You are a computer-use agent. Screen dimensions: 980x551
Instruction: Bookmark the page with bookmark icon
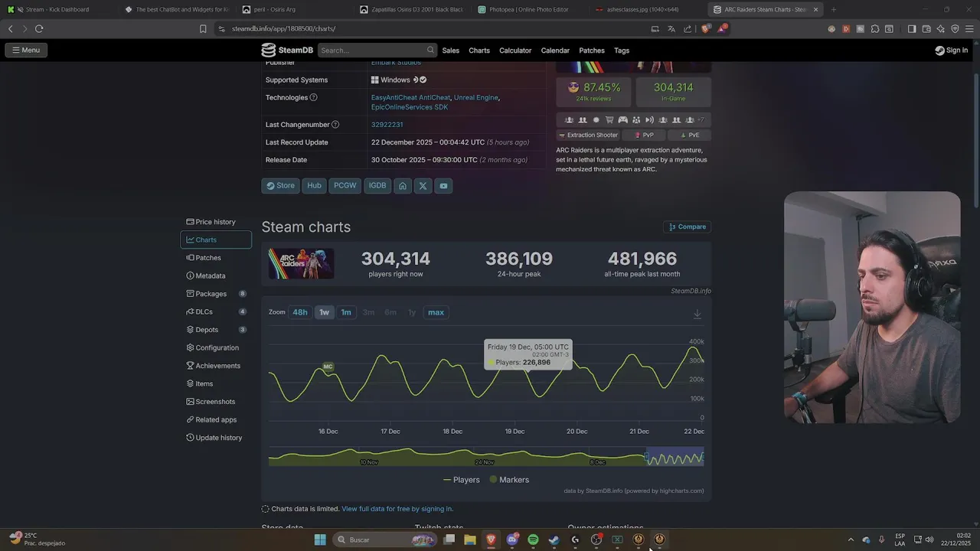pyautogui.click(x=203, y=29)
